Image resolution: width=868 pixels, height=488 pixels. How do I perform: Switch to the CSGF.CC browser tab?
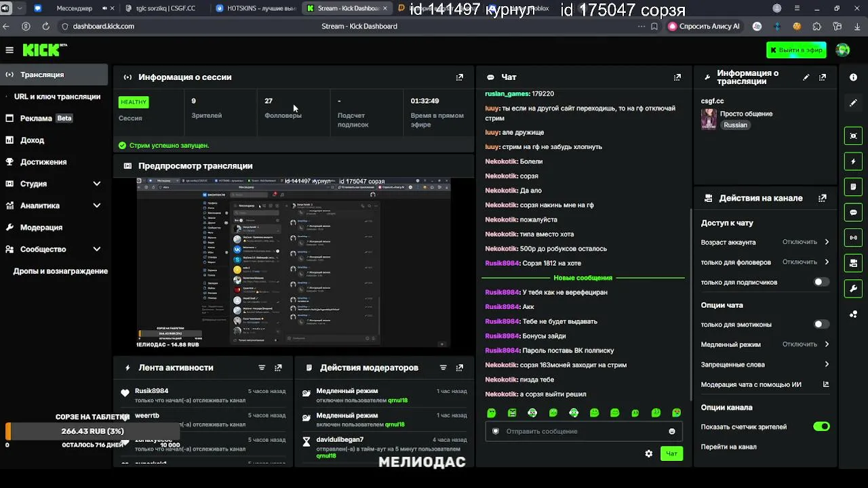pyautogui.click(x=165, y=8)
